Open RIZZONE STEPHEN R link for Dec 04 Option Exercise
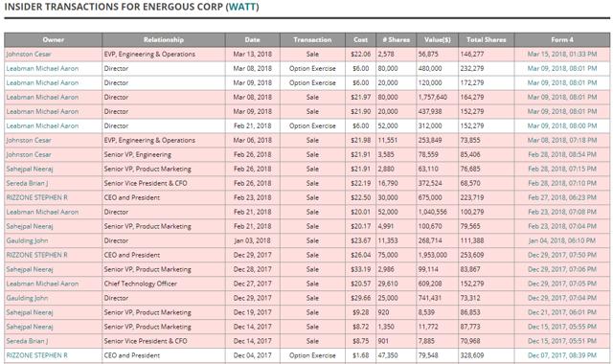 click(x=36, y=355)
